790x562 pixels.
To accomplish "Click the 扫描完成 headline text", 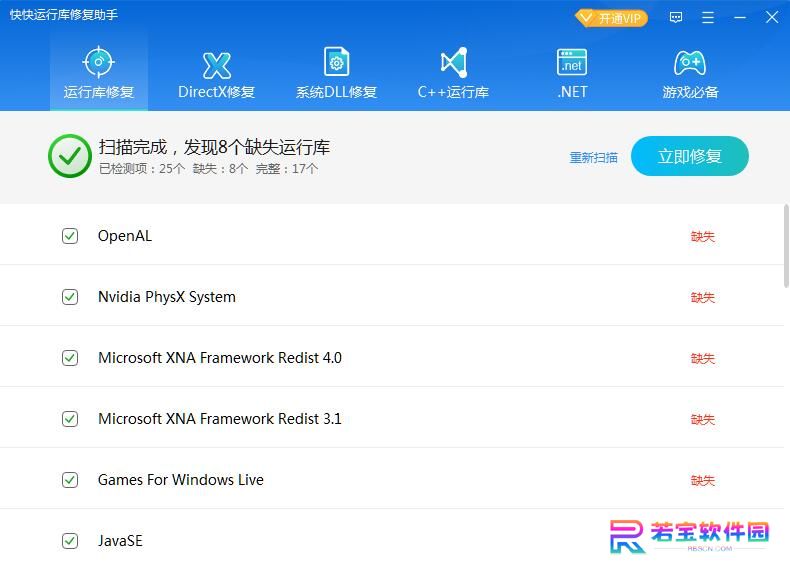I will click(x=214, y=147).
